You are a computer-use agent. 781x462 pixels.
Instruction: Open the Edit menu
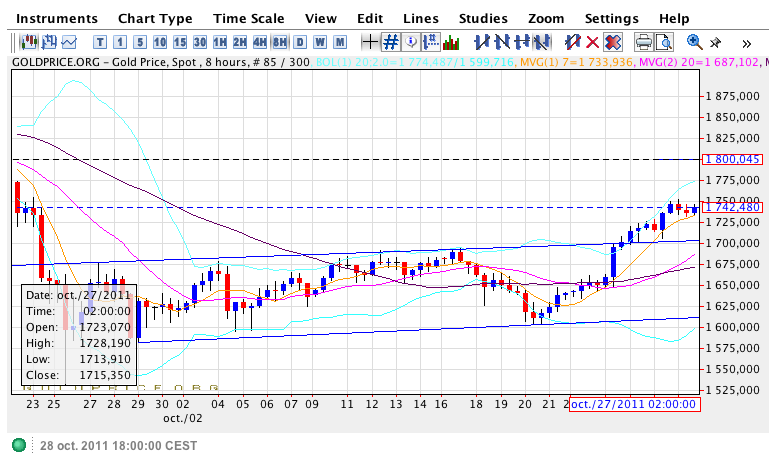tap(370, 18)
